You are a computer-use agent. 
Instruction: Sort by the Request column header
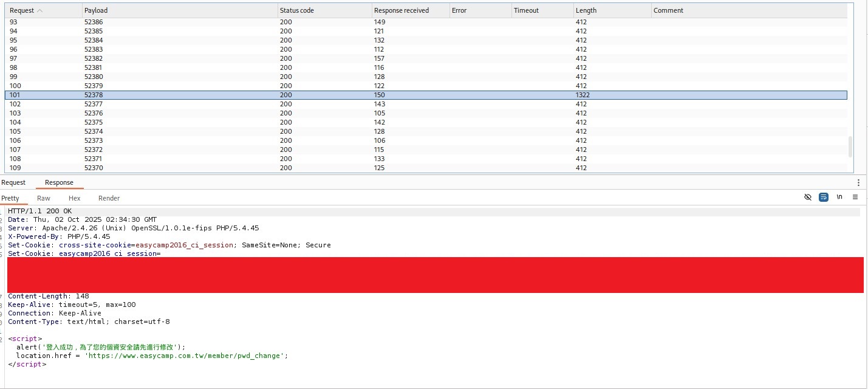tap(43, 10)
